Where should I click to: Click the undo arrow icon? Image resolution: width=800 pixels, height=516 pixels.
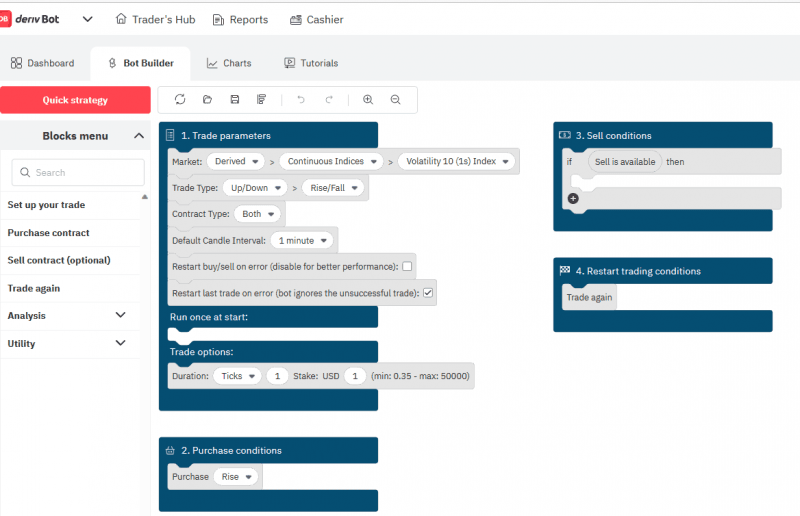[301, 100]
